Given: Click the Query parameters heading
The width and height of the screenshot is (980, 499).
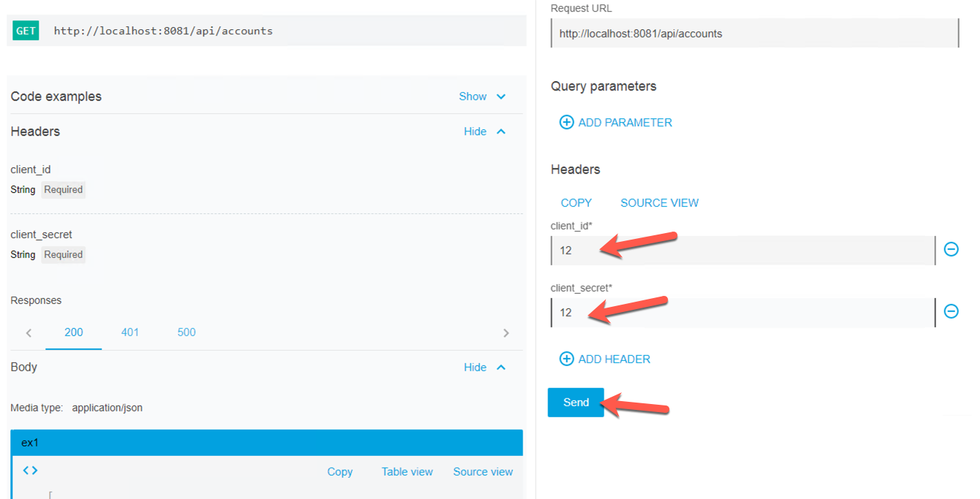Looking at the screenshot, I should 604,86.
